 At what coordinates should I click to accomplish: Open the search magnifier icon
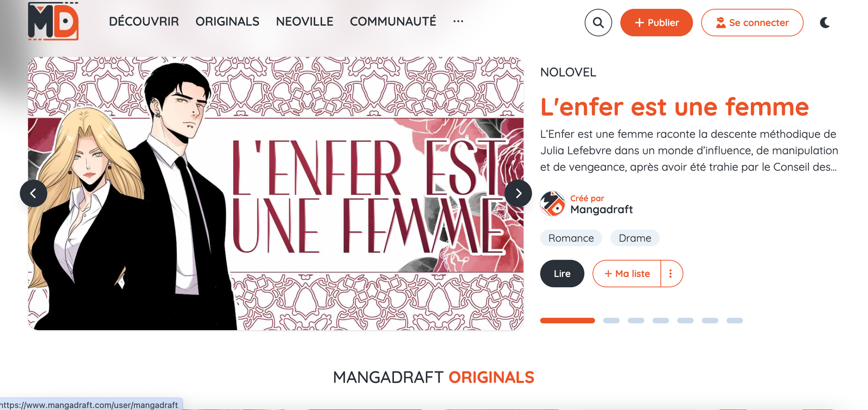pos(598,23)
